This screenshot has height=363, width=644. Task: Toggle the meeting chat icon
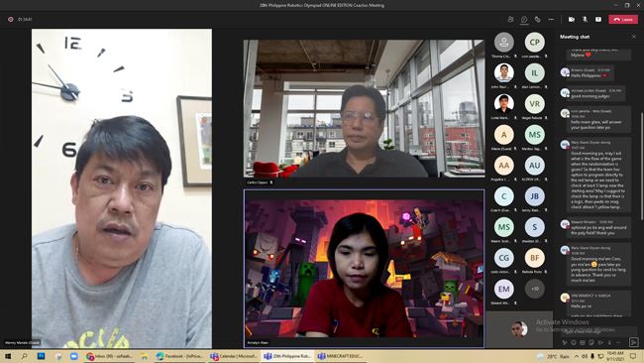click(x=524, y=19)
